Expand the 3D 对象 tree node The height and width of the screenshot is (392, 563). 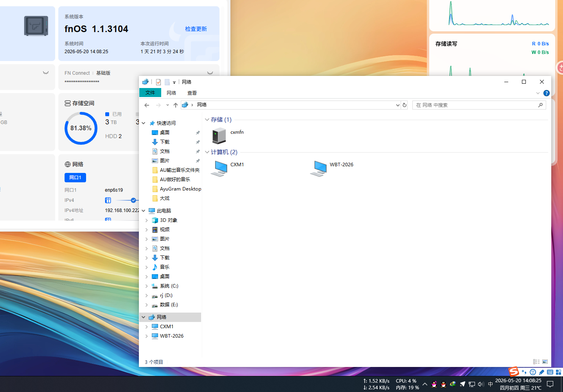point(147,220)
